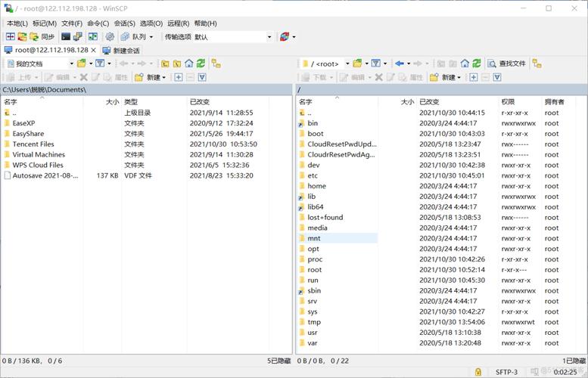Click the remote select files plus icon
The width and height of the screenshot is (588, 378).
click(474, 78)
